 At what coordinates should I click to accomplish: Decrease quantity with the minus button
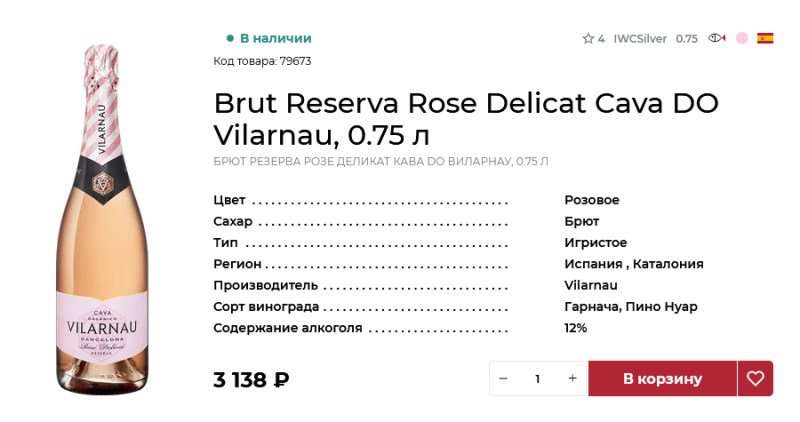tap(503, 379)
